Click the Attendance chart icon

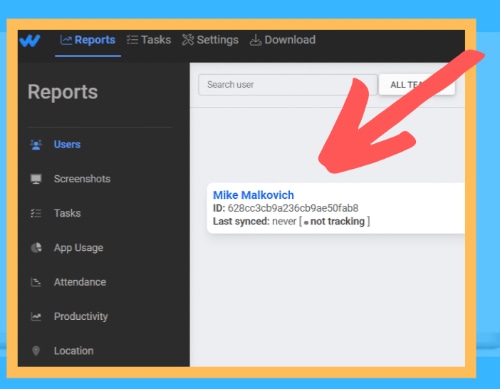point(36,282)
